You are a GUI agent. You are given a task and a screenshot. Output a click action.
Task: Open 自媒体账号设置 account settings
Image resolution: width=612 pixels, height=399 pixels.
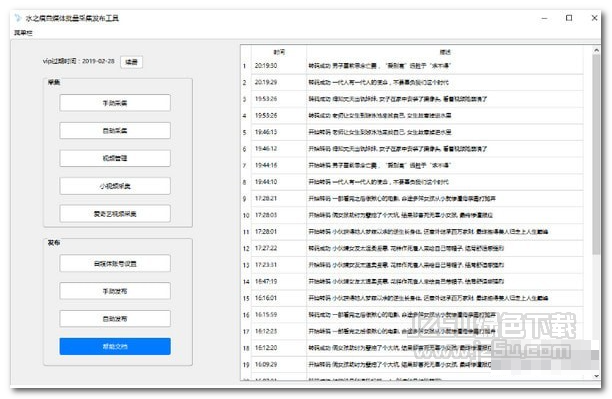tap(115, 264)
